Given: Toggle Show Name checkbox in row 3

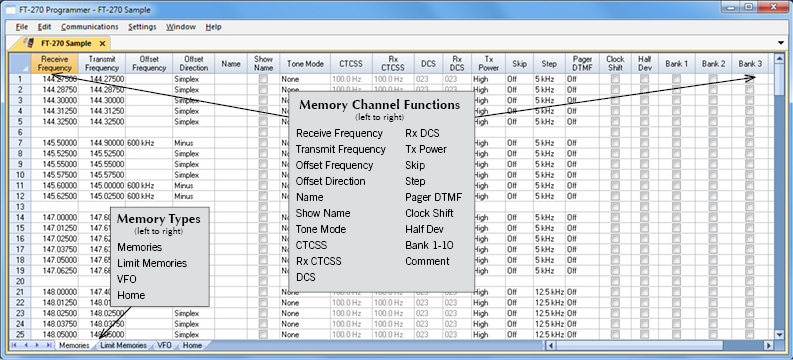Looking at the screenshot, I should click(263, 100).
